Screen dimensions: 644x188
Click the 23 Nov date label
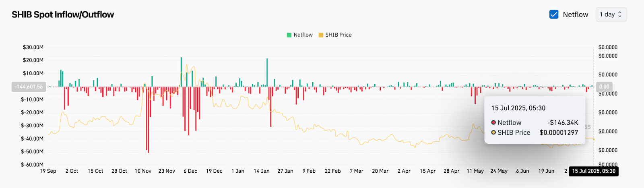pos(167,171)
